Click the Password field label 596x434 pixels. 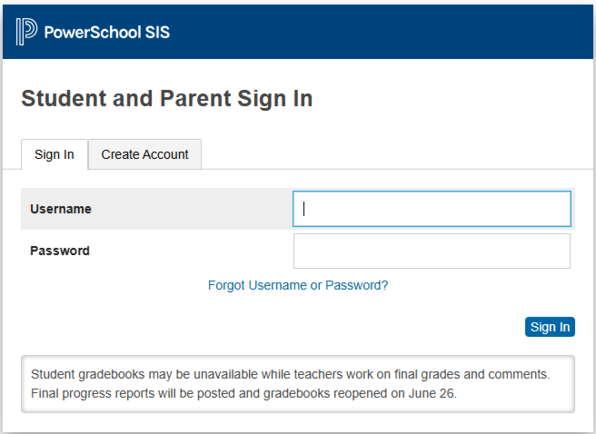click(x=60, y=251)
